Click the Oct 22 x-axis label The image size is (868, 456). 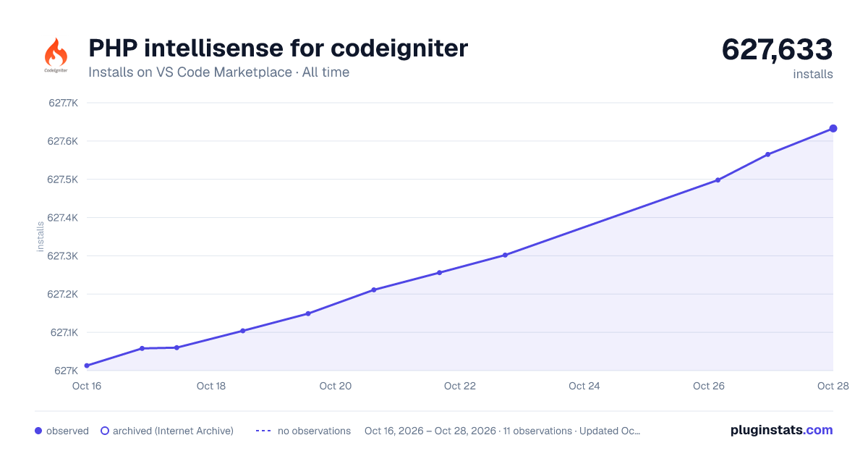[x=460, y=386]
